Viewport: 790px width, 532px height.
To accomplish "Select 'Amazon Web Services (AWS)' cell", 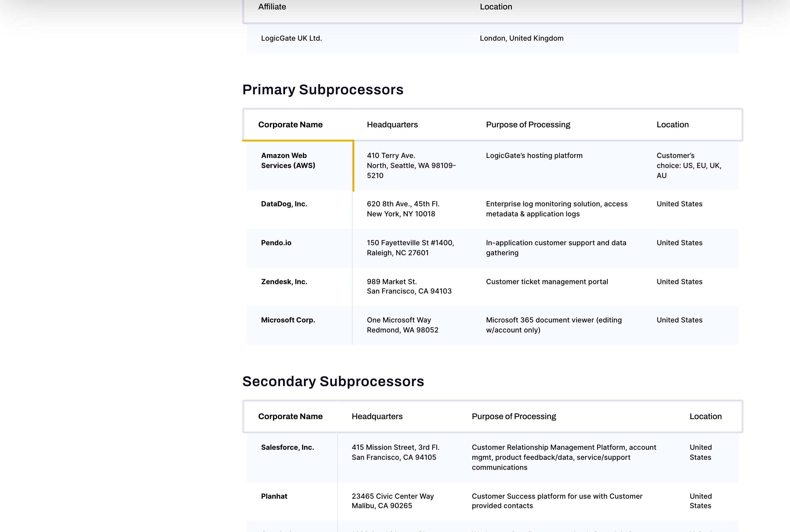I will pos(288,160).
